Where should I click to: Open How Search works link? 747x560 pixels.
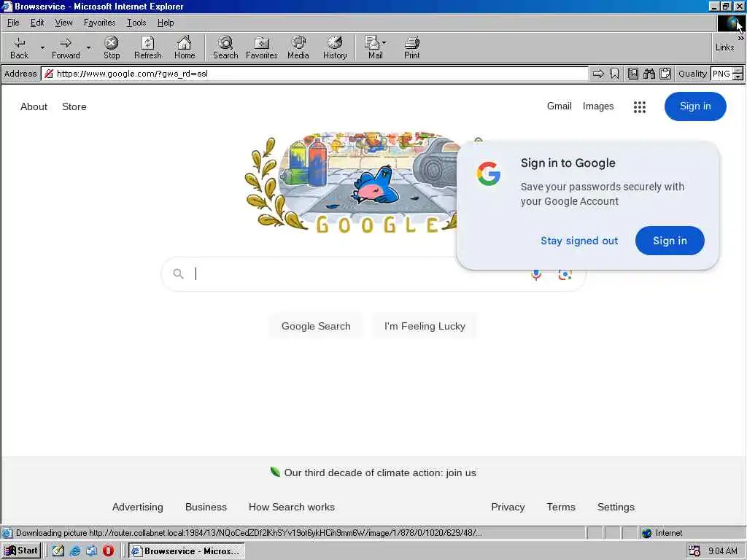[292, 507]
